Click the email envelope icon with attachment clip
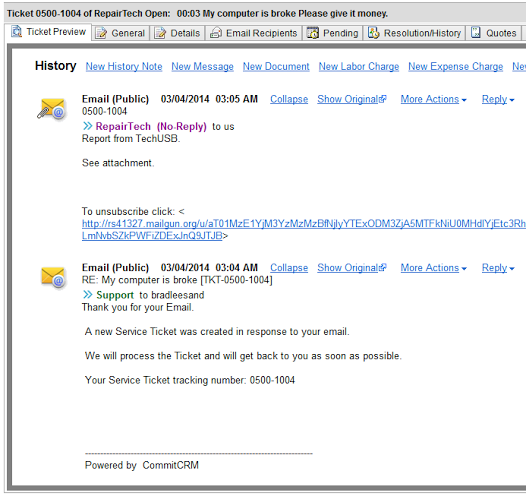Viewport: 526px width, 496px height. 51,109
